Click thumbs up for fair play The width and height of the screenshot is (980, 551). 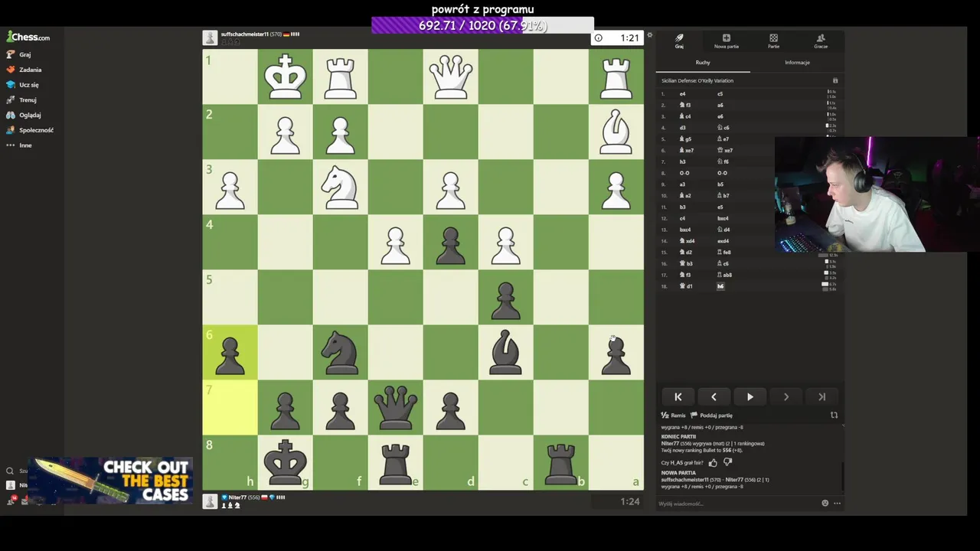[x=713, y=462]
